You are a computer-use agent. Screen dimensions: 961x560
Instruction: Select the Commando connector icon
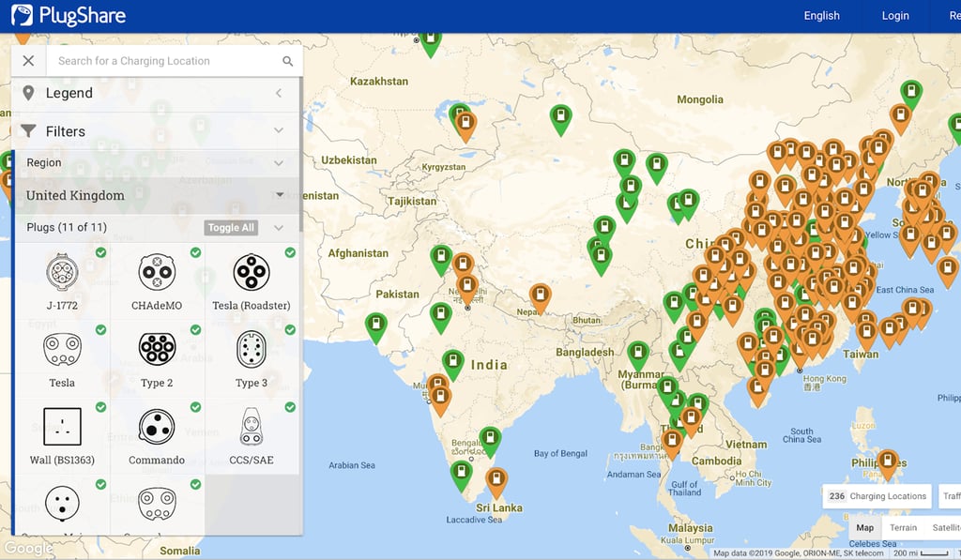pos(157,427)
